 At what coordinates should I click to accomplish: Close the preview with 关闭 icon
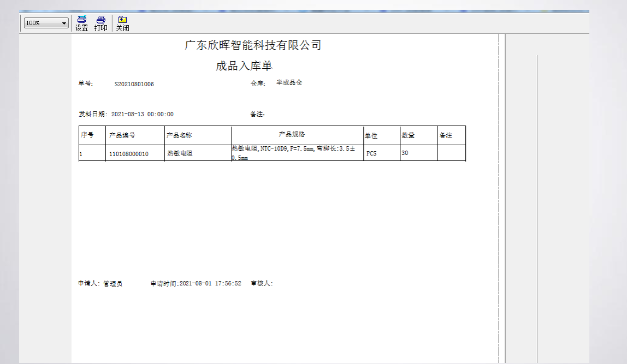click(x=122, y=23)
